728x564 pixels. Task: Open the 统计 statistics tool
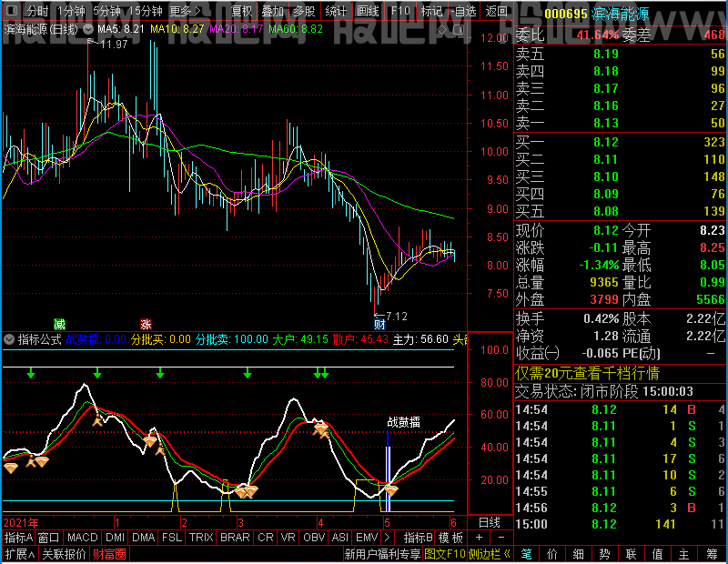tap(336, 11)
